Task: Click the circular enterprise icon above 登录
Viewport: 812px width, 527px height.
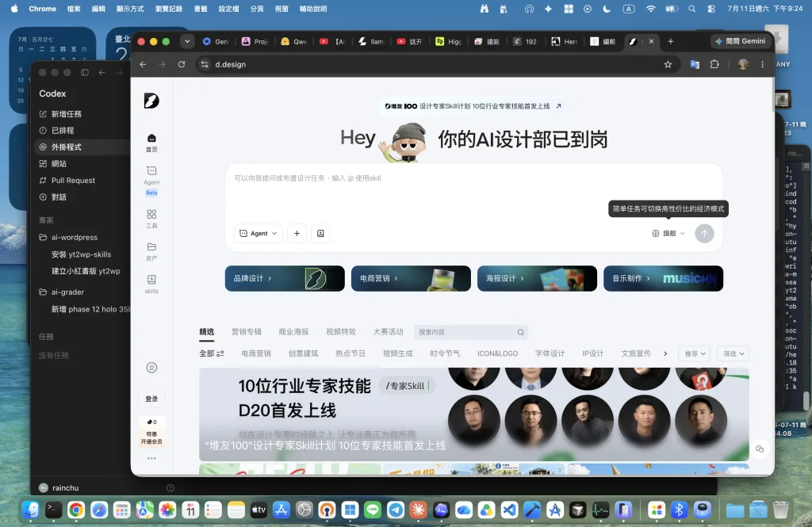Action: 151,368
